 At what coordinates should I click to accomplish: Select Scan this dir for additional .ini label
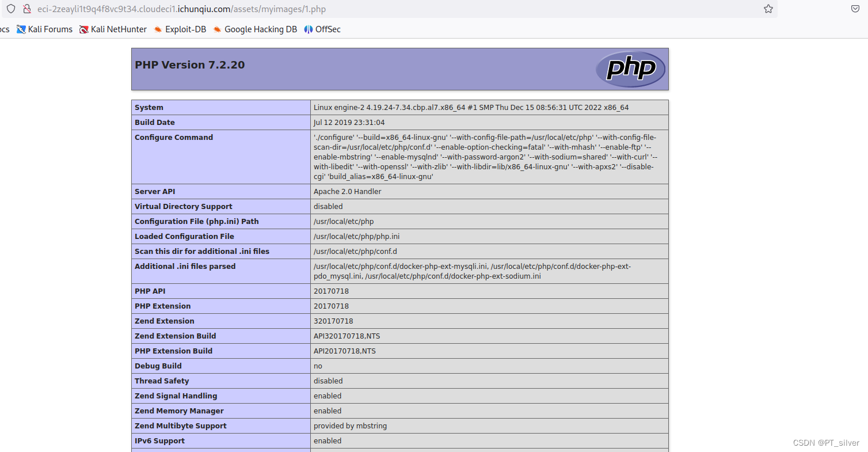point(202,252)
